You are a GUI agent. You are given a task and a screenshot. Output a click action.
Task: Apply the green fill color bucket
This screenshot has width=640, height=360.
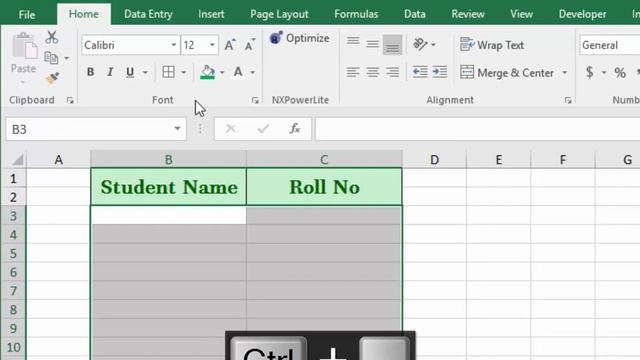click(x=207, y=72)
